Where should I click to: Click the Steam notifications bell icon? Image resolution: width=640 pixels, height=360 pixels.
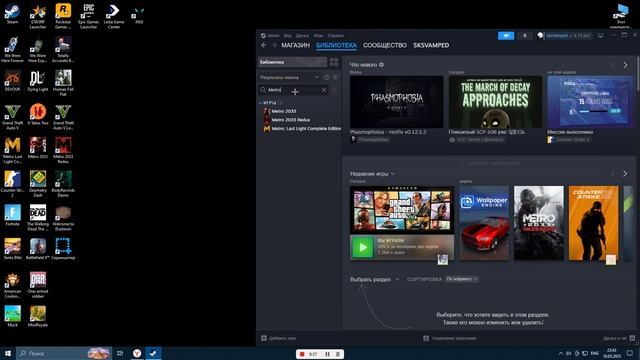click(524, 36)
